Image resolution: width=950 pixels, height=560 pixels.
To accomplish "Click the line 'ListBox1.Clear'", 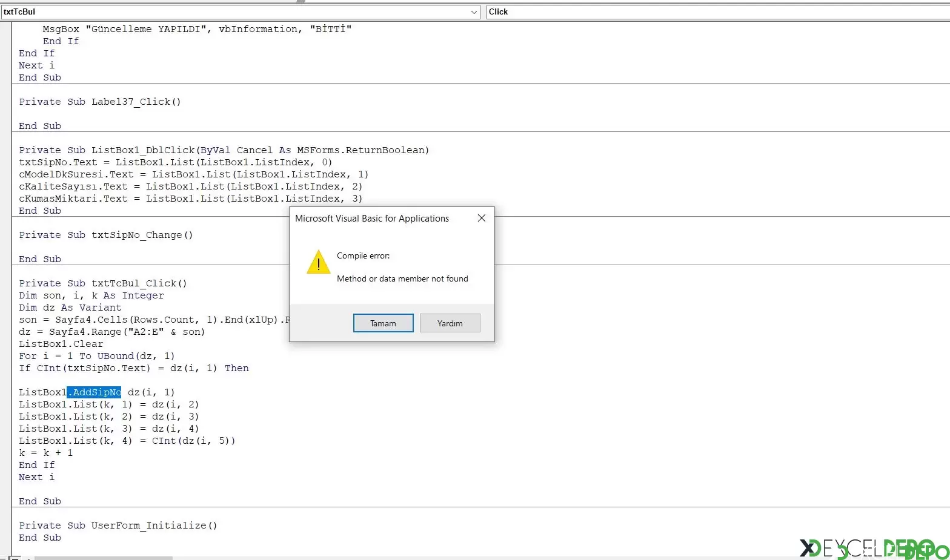I will pos(61,344).
